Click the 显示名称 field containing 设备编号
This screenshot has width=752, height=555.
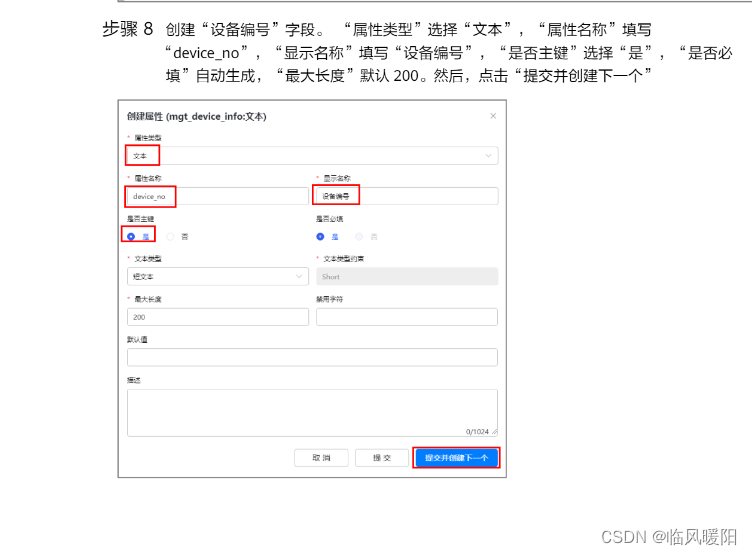[x=407, y=196]
